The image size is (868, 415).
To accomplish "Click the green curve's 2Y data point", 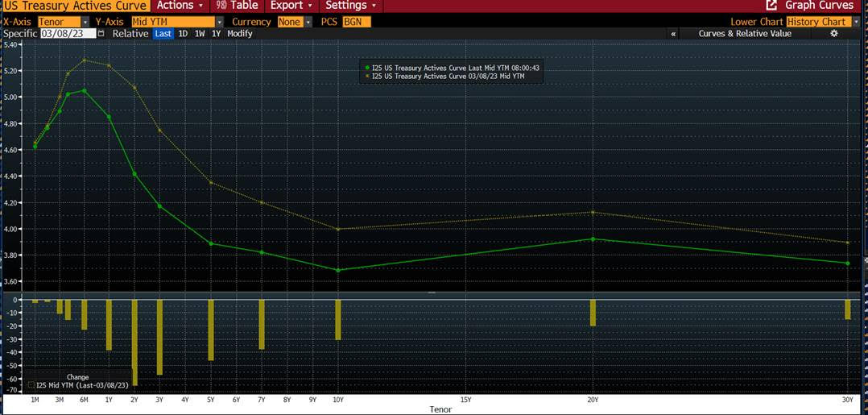I will pyautogui.click(x=134, y=174).
